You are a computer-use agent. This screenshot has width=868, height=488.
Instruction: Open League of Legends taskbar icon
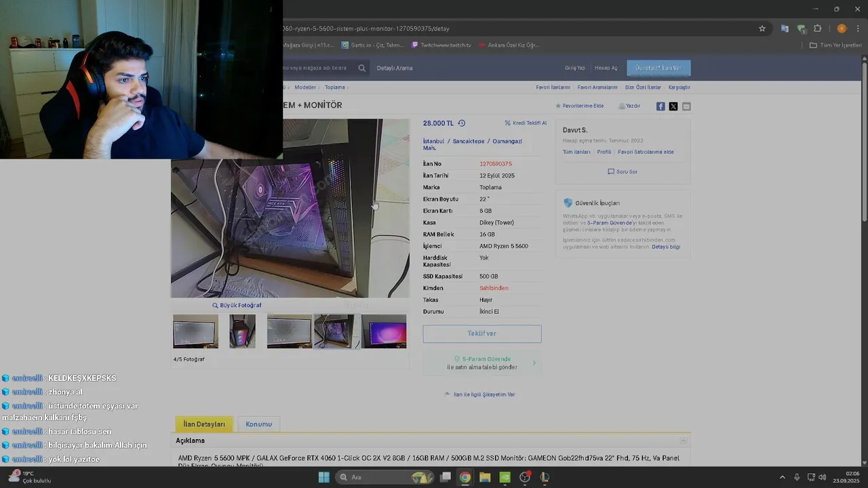(545, 477)
